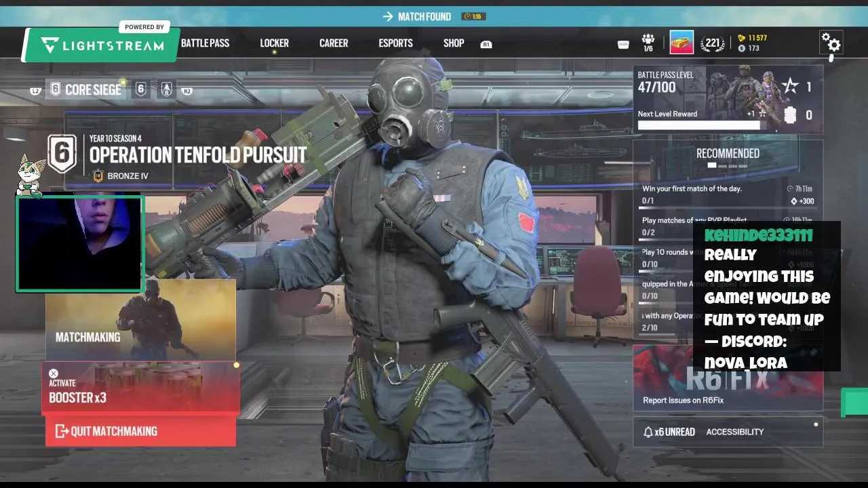Activate Booster x3
This screenshot has height=488, width=868.
(x=140, y=389)
